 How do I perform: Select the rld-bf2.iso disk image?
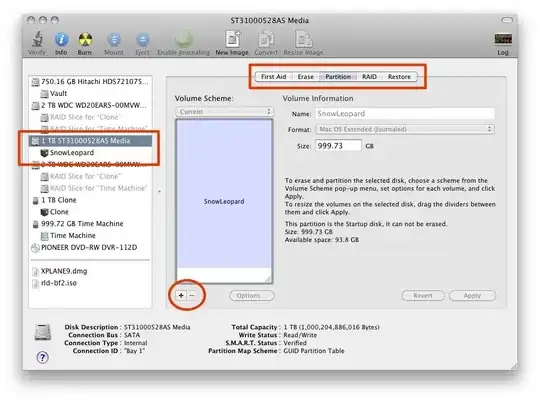(x=91, y=283)
